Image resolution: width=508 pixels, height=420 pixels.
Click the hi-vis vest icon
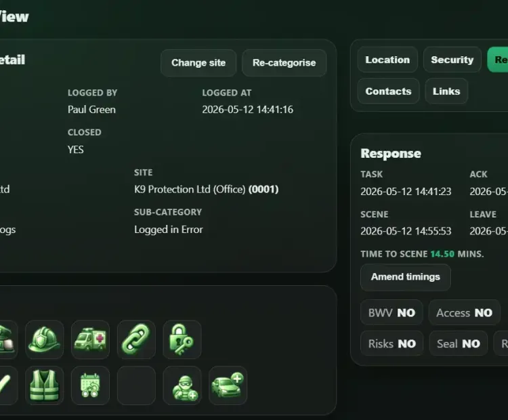coord(45,385)
